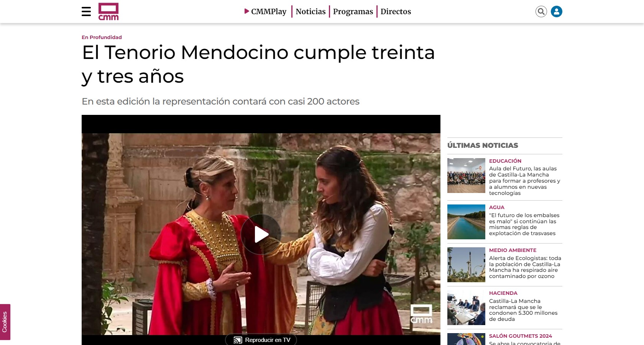Click the CMM logo in header
This screenshot has height=345, width=644.
point(108,11)
